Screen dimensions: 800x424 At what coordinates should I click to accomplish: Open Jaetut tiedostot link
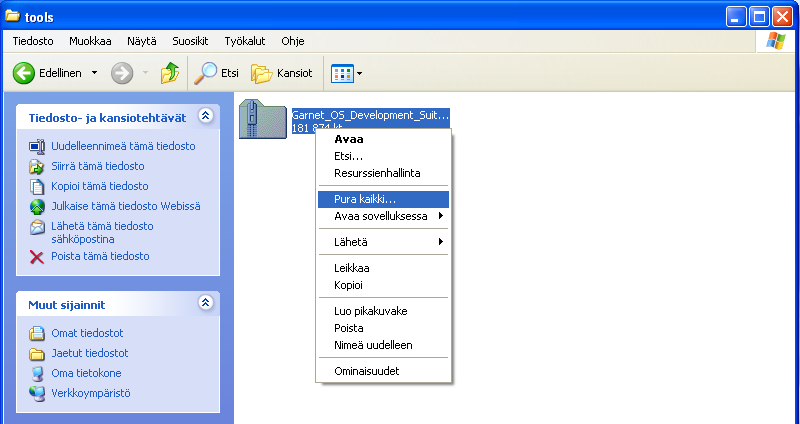[x=90, y=354]
